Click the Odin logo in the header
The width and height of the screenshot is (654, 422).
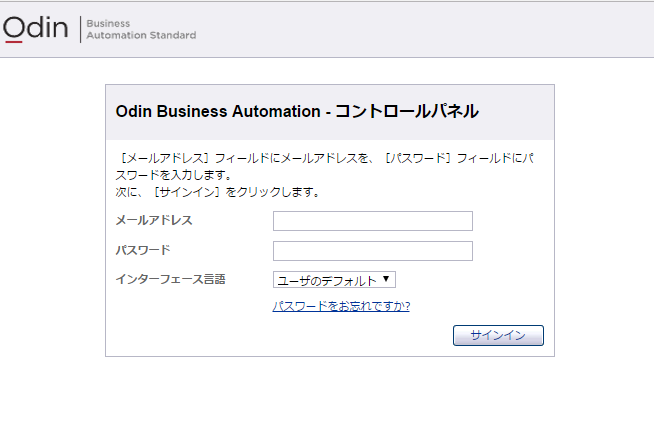click(x=35, y=28)
